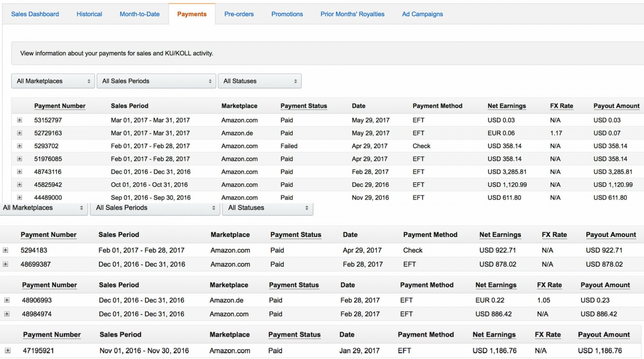Go to the Ad Campaigns tab
Viewport: 644px width, 359px height.
(423, 14)
